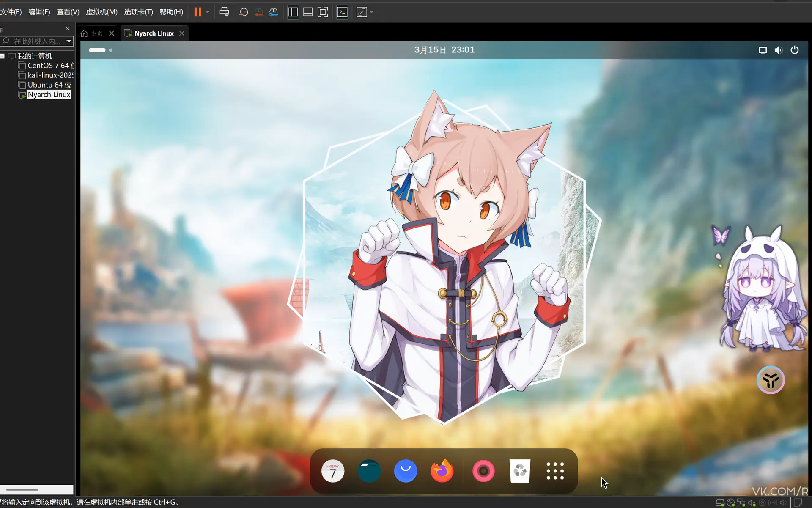Viewport: 812px width, 508px height.
Task: Open the GNOME activities workspace indicator
Action: [101, 50]
